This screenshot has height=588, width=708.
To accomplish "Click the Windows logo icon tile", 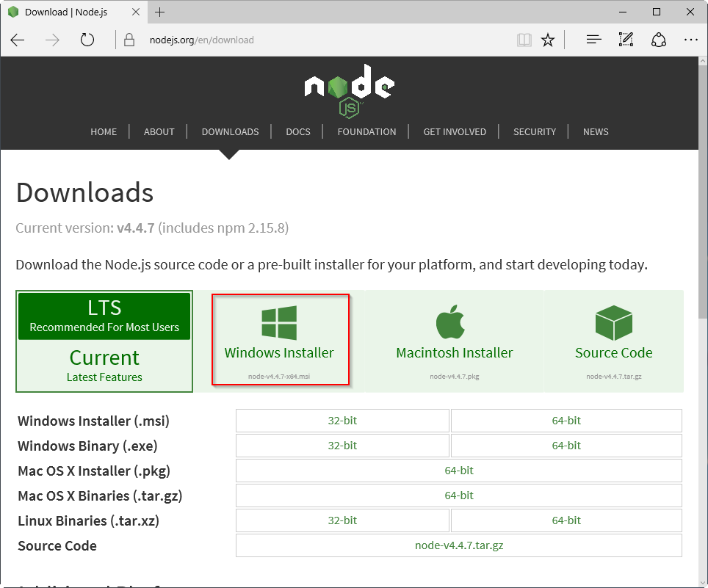I will (279, 322).
